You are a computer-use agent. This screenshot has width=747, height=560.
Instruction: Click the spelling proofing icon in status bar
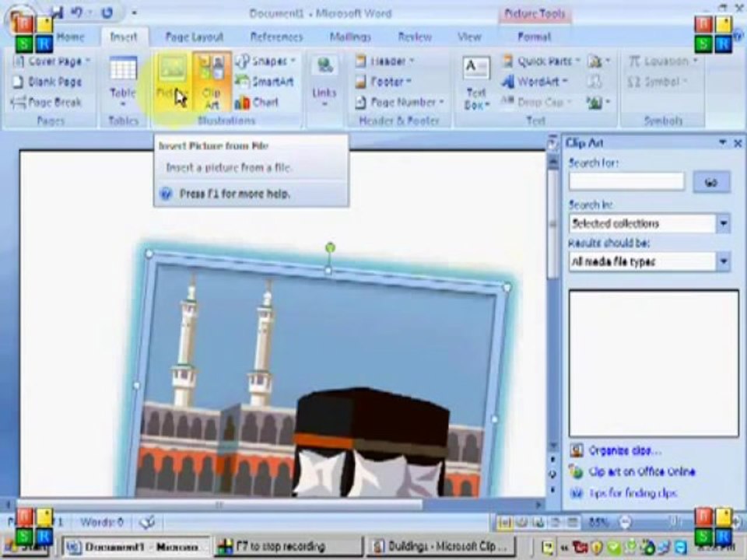[147, 523]
